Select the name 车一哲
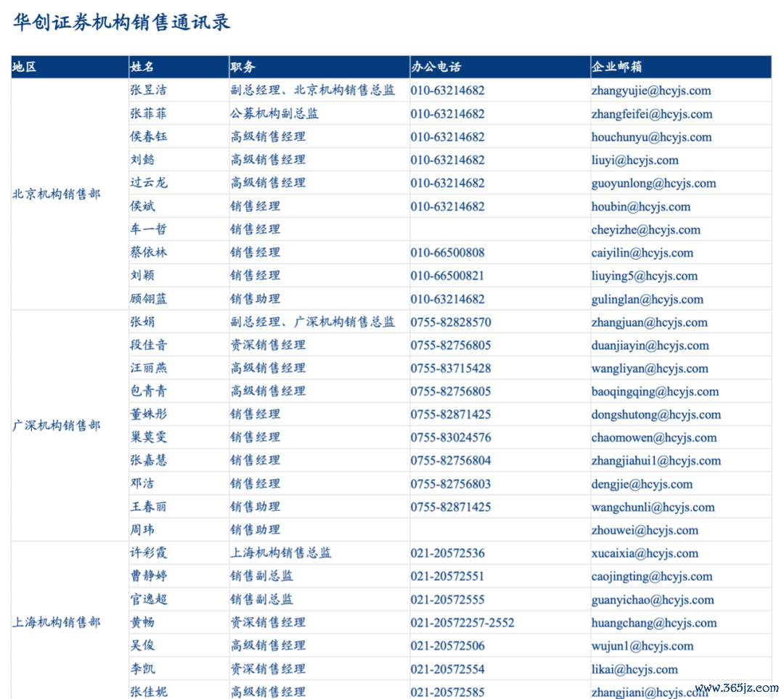The width and height of the screenshot is (784, 699). [x=149, y=229]
